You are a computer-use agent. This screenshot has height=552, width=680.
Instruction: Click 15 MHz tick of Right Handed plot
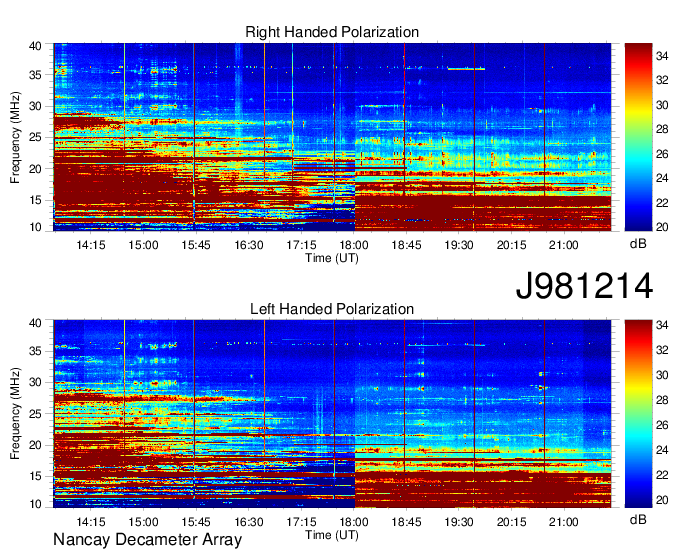click(x=35, y=200)
